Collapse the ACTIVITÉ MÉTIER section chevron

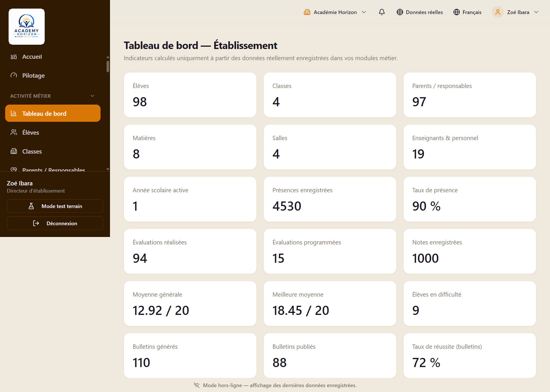point(92,96)
